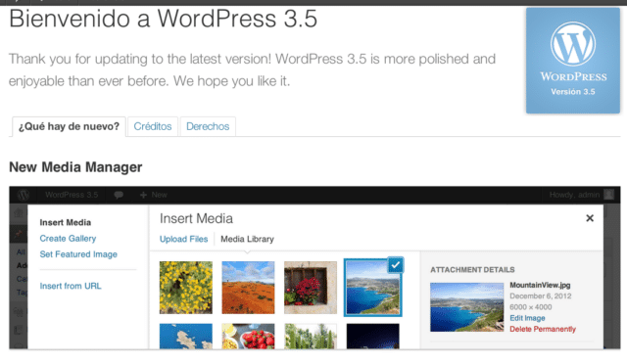Screen dimensions: 627x364
Task: Click the pin Posts icon in dimmed sidebar
Action: click(19, 233)
